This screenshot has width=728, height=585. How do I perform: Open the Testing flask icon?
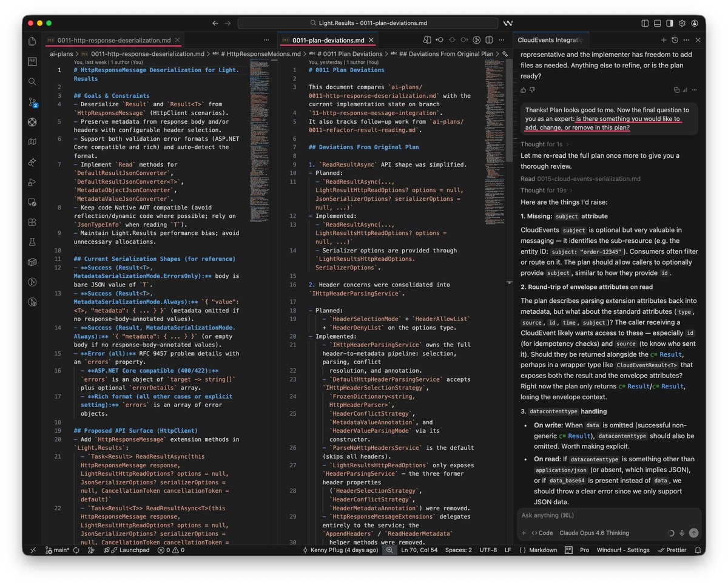(x=32, y=242)
